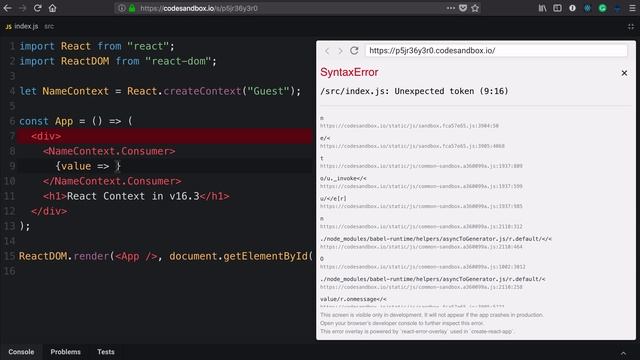Click the 'SyntaxError' heading
The width and height of the screenshot is (640, 360).
349,72
